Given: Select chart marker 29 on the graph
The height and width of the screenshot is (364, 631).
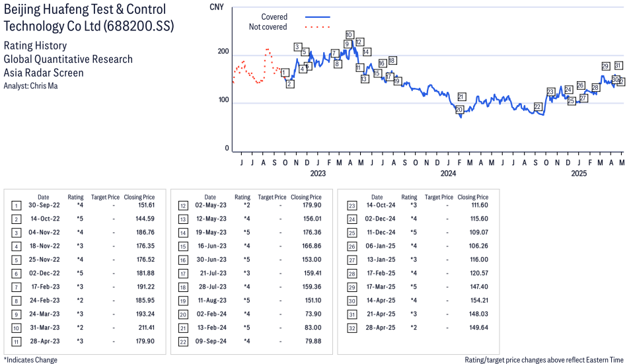Looking at the screenshot, I should click(605, 66).
